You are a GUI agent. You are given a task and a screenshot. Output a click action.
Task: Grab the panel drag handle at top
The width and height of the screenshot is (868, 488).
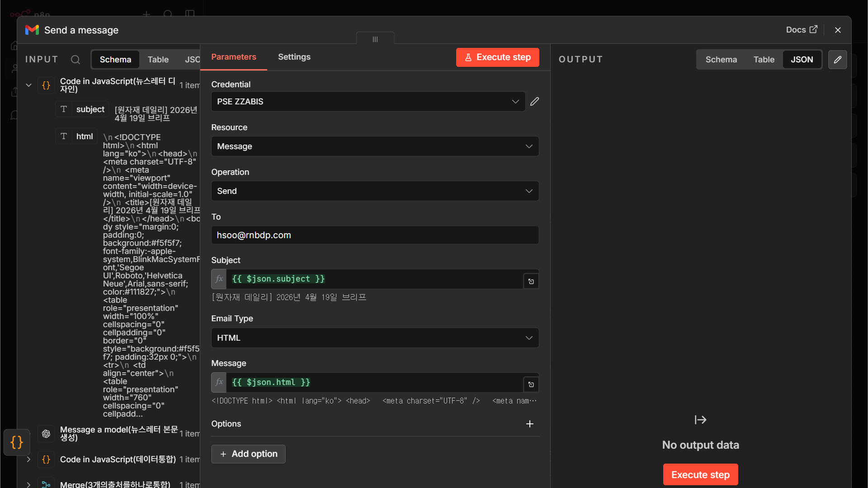(x=375, y=39)
